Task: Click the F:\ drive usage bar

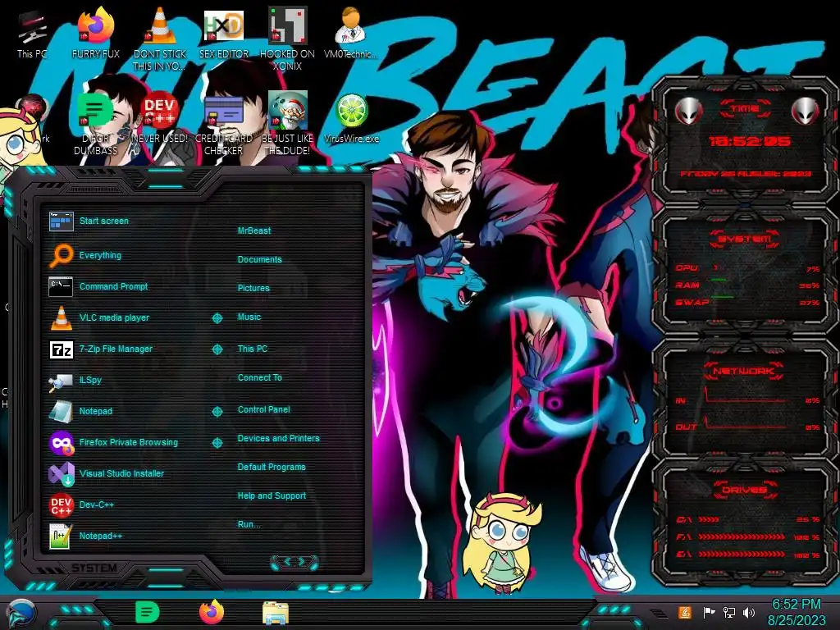Action: pyautogui.click(x=742, y=536)
